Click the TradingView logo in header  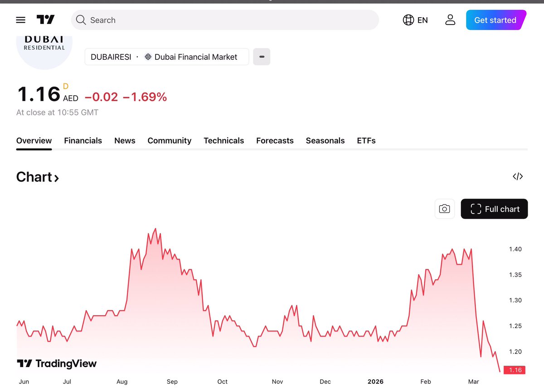[x=45, y=20]
